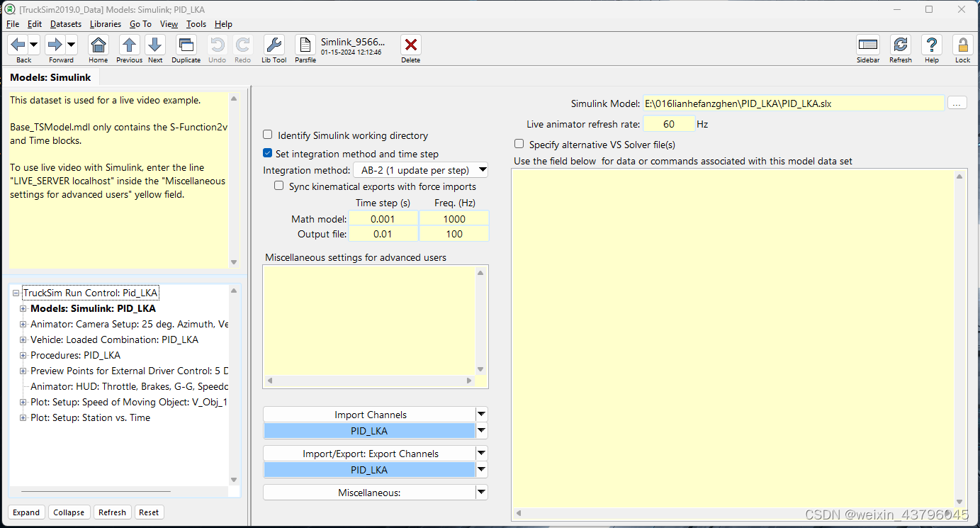This screenshot has height=528, width=980.
Task: Click the Previous dataset up-arrow icon
Action: tap(129, 45)
